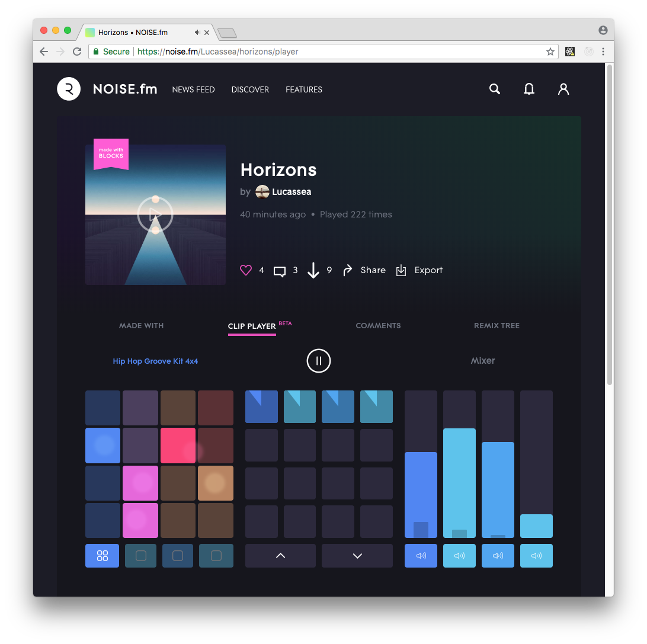Toggle the fourth teal clip in top row

(376, 407)
